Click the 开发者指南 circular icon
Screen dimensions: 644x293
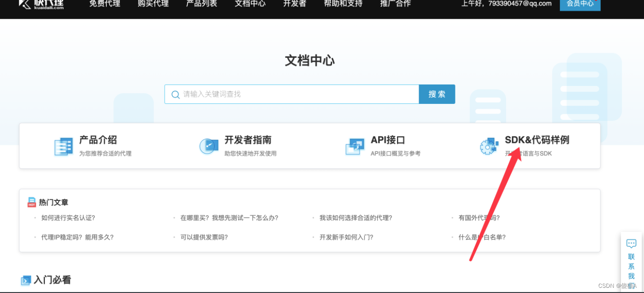pyautogui.click(x=209, y=146)
